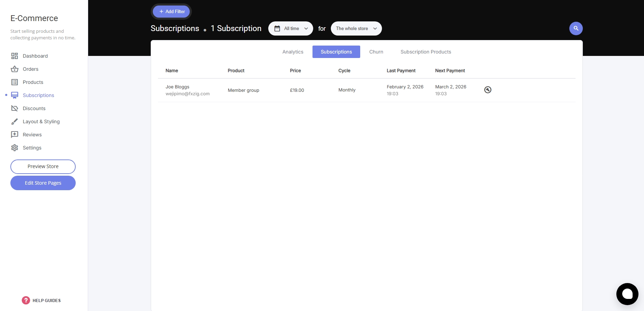Image resolution: width=644 pixels, height=311 pixels.
Task: Select Joe Bloggs subscriber name
Action: coord(177,87)
